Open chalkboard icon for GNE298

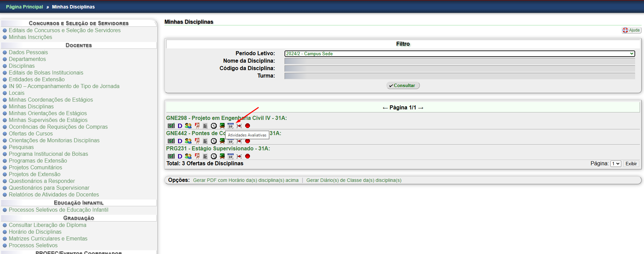click(222, 126)
